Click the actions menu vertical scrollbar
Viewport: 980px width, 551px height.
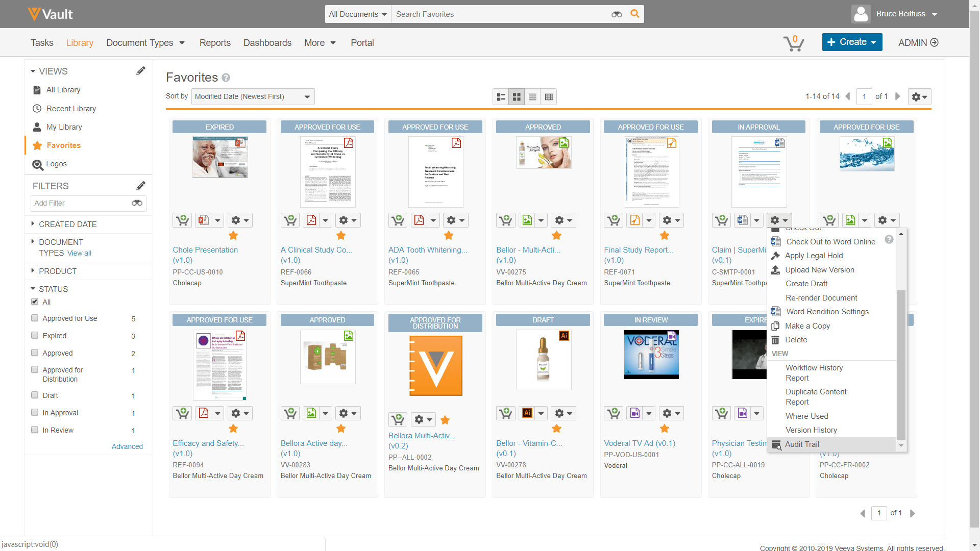click(901, 365)
